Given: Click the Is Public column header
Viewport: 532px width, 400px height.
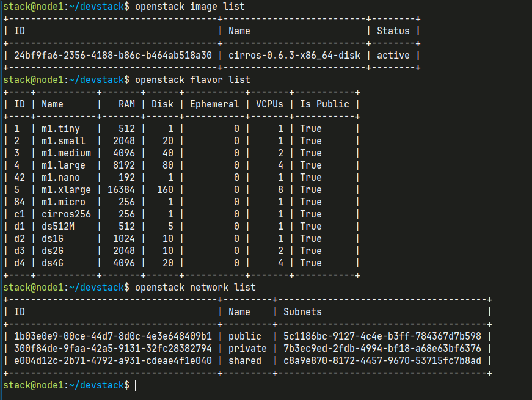Looking at the screenshot, I should 324,104.
